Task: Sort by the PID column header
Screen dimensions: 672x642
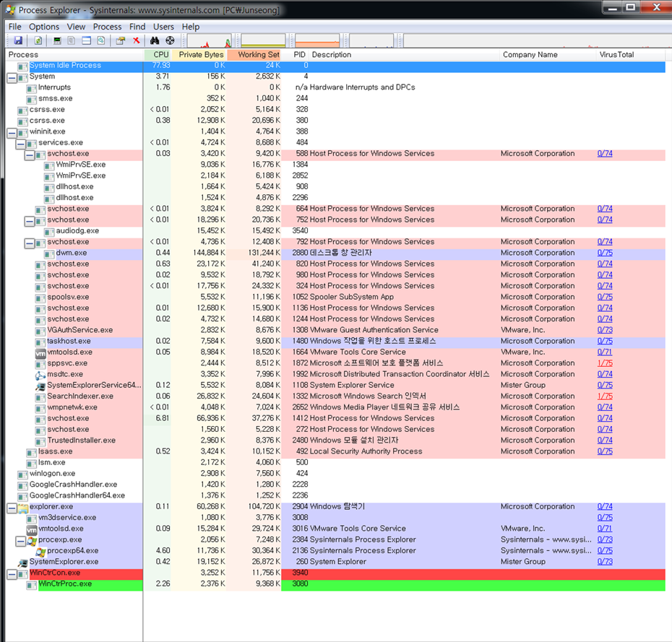Action: (296, 54)
